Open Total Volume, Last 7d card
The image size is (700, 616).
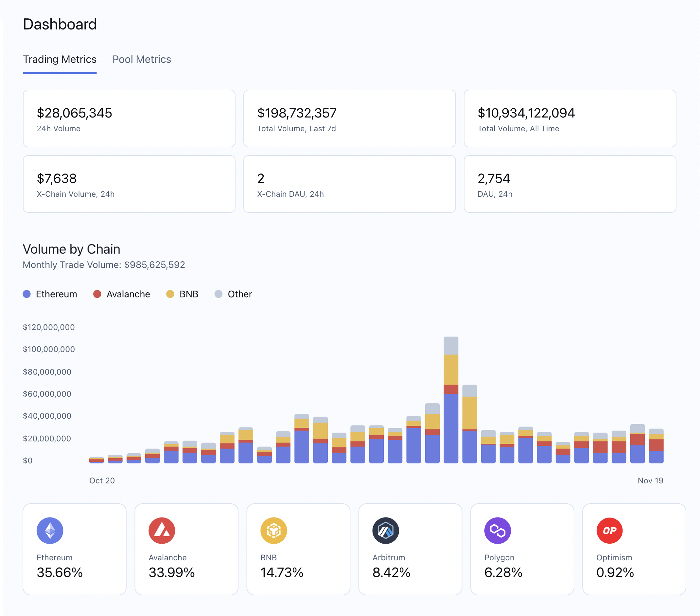coord(349,118)
